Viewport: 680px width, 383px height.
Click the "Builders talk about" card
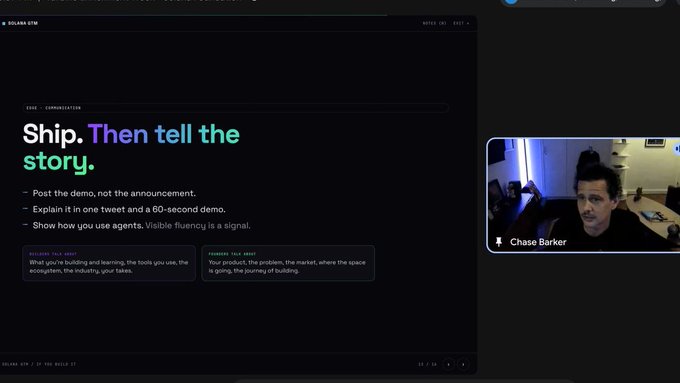click(x=109, y=263)
